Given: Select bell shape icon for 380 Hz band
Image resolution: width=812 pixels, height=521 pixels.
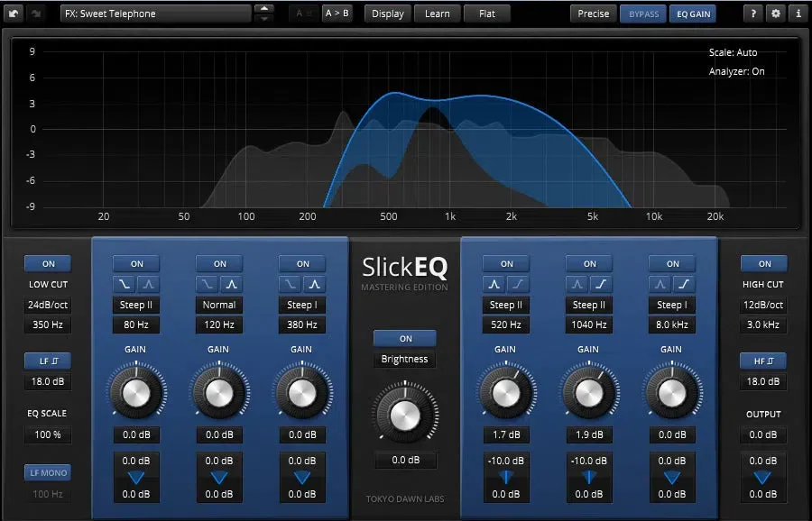Looking at the screenshot, I should (x=314, y=284).
